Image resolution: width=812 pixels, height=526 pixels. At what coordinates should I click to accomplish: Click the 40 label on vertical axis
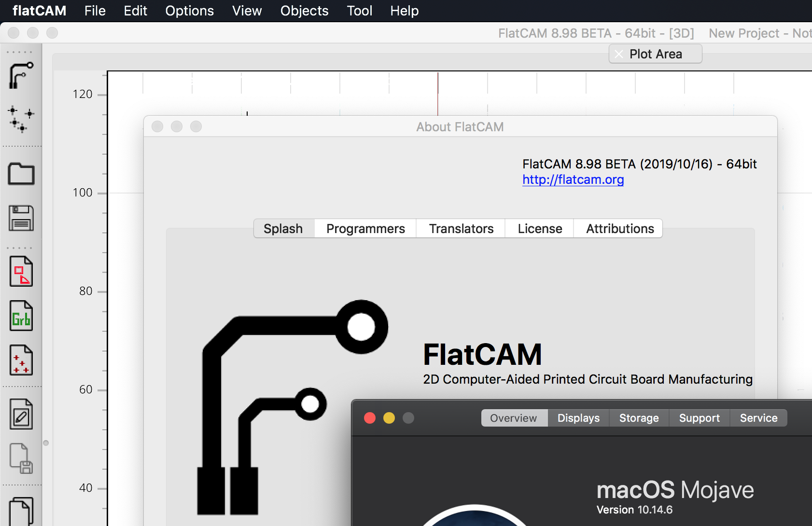click(86, 488)
